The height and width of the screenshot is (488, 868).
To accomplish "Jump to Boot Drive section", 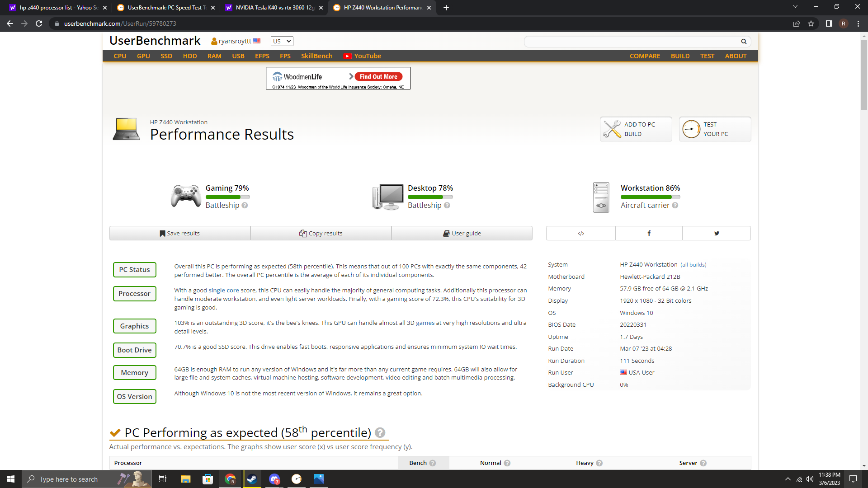I will 135,350.
